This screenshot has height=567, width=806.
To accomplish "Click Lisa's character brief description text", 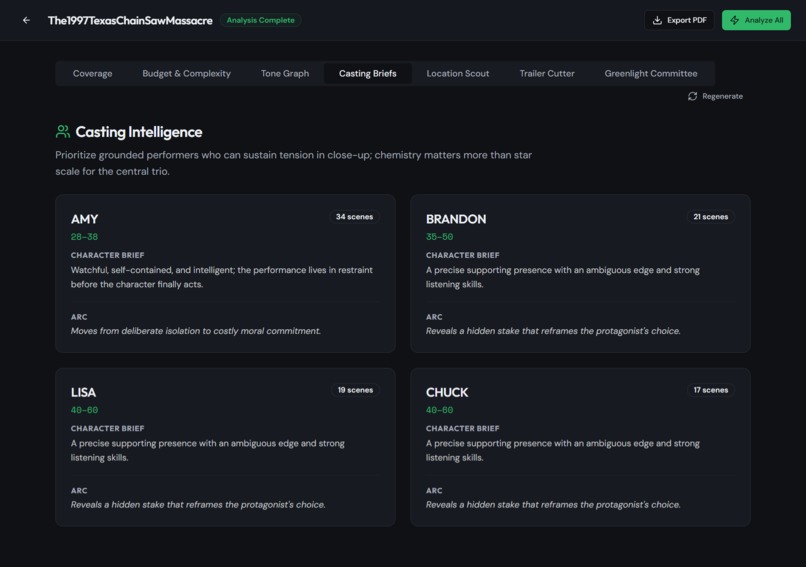I will pyautogui.click(x=208, y=450).
